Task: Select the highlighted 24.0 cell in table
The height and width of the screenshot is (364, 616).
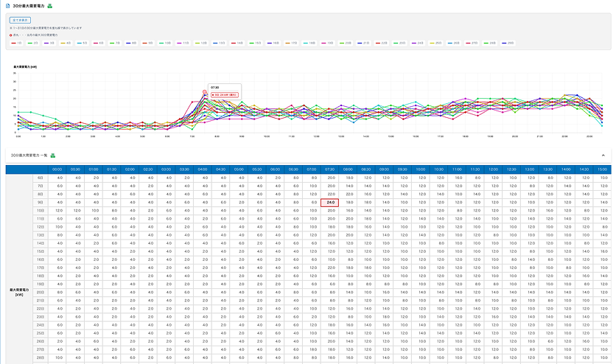Action: (329, 203)
